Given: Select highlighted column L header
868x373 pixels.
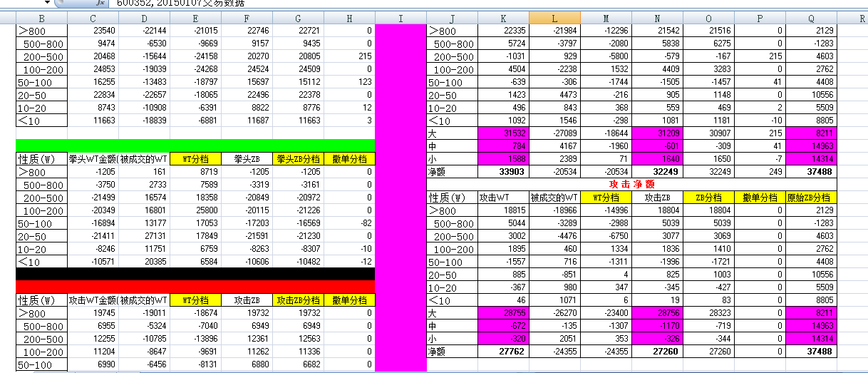Looking at the screenshot, I should [554, 18].
